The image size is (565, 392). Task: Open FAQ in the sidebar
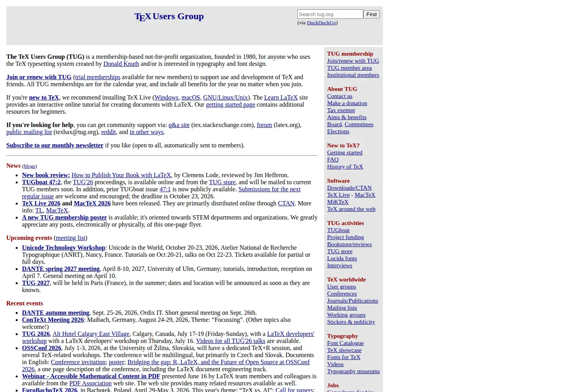click(x=333, y=160)
